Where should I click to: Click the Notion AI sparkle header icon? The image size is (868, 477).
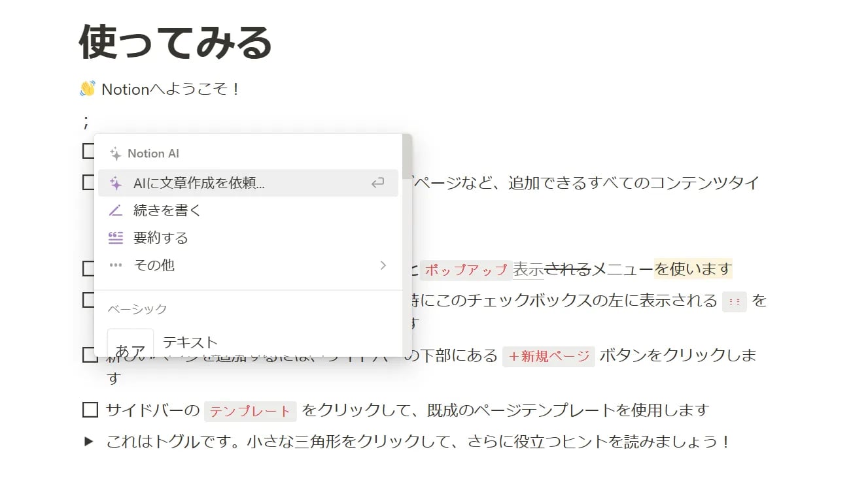tap(116, 154)
